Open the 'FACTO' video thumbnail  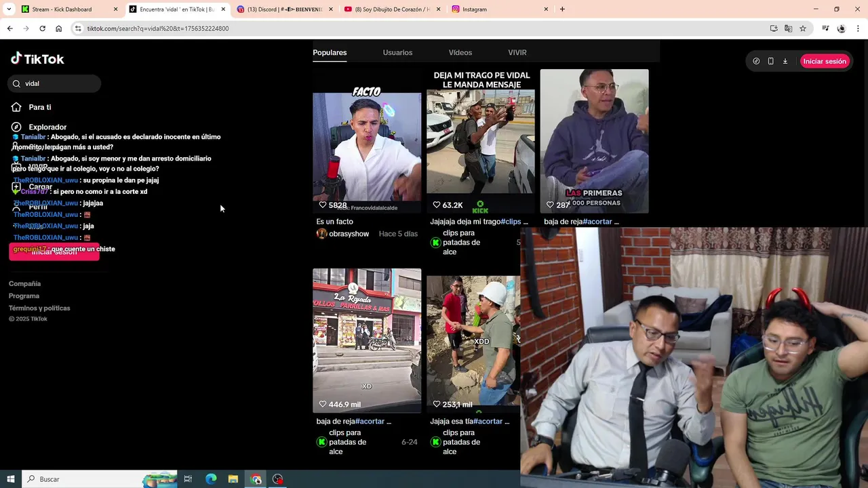point(367,141)
